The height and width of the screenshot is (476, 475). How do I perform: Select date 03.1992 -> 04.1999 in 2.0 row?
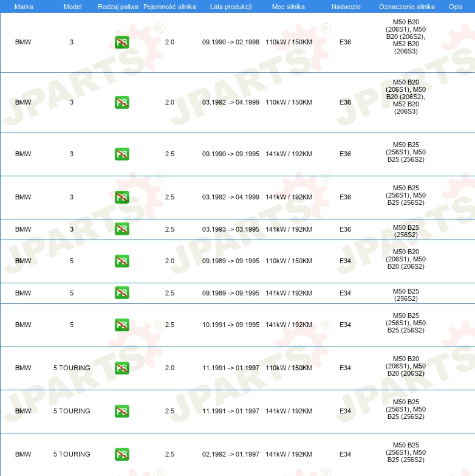click(231, 102)
